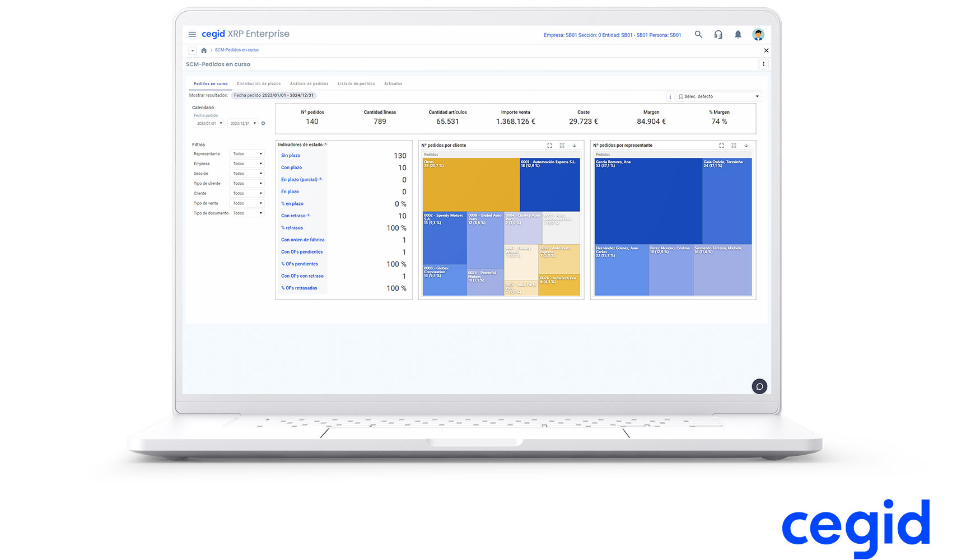This screenshot has height=560, width=980.
Task: Select García Romero, Ana treemap block
Action: [x=648, y=201]
